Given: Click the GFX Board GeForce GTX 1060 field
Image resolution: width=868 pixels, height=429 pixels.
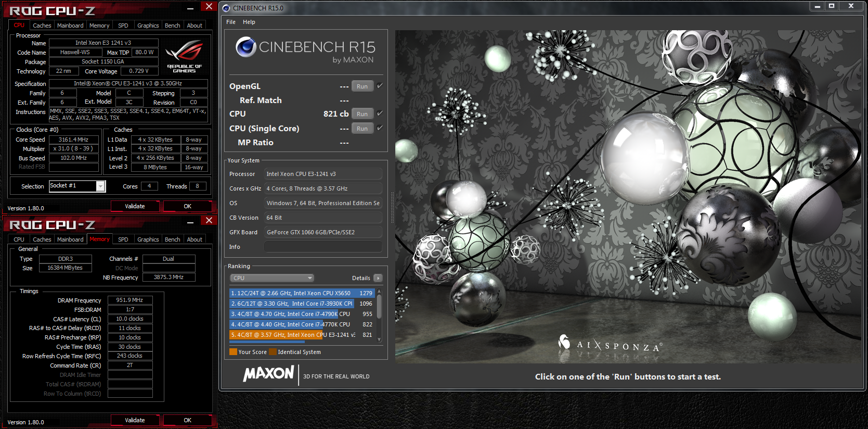Looking at the screenshot, I should (323, 232).
